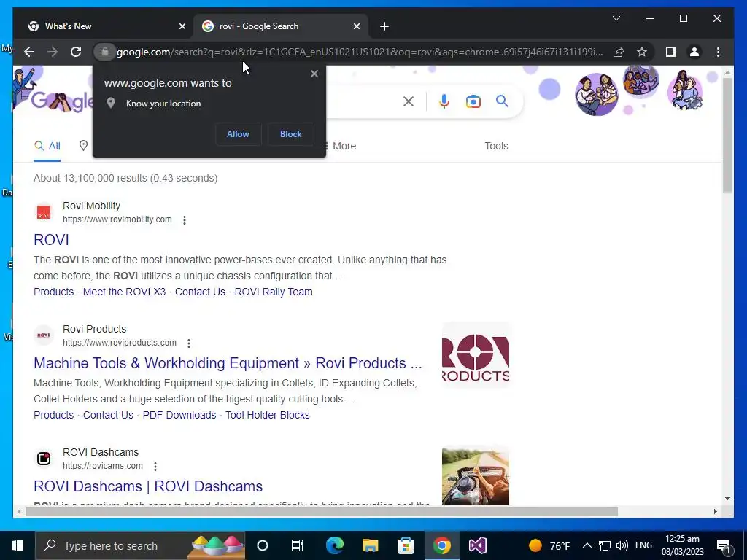Click the vertical scrollbar thumb
Viewport: 747px width, 560px height.
pyautogui.click(x=727, y=135)
